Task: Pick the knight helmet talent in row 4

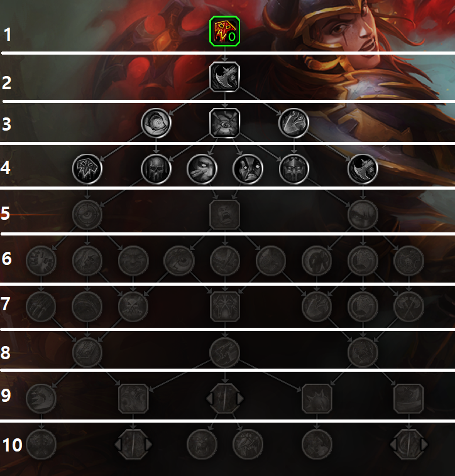Action: (293, 169)
